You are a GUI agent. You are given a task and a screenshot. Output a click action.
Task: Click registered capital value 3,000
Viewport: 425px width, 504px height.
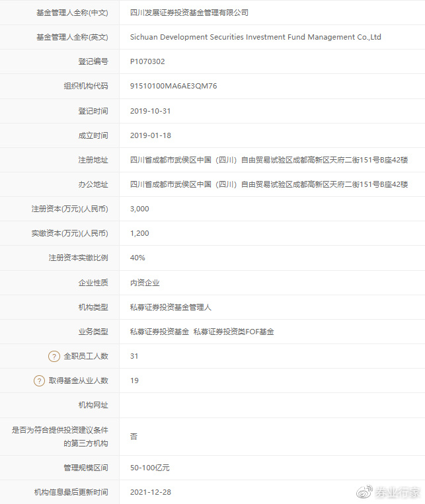pos(139,209)
